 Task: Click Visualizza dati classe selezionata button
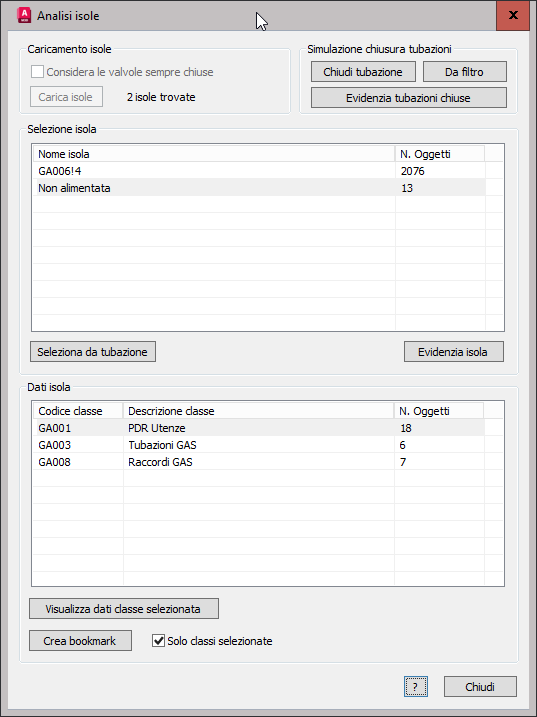pyautogui.click(x=124, y=609)
